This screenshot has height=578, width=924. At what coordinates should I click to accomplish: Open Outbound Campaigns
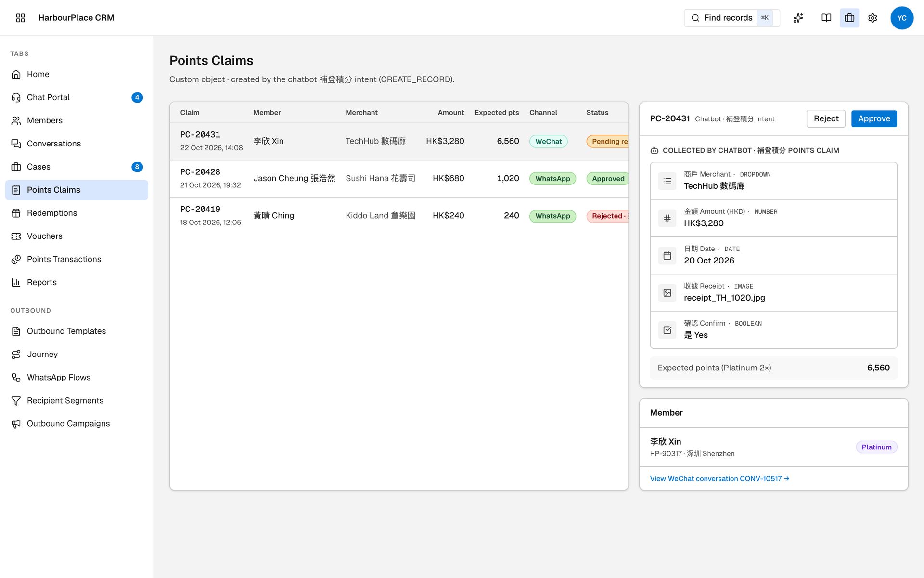coord(77,423)
